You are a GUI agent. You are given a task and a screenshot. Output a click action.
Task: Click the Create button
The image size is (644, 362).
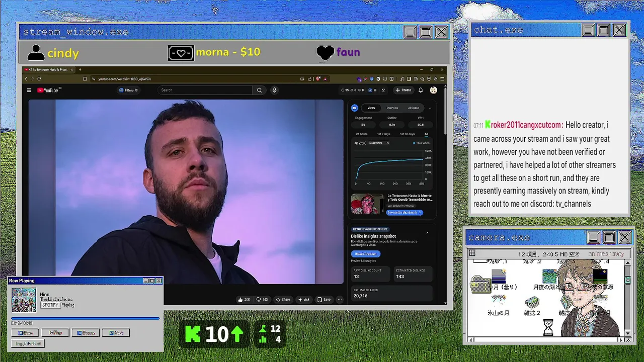[x=404, y=90]
